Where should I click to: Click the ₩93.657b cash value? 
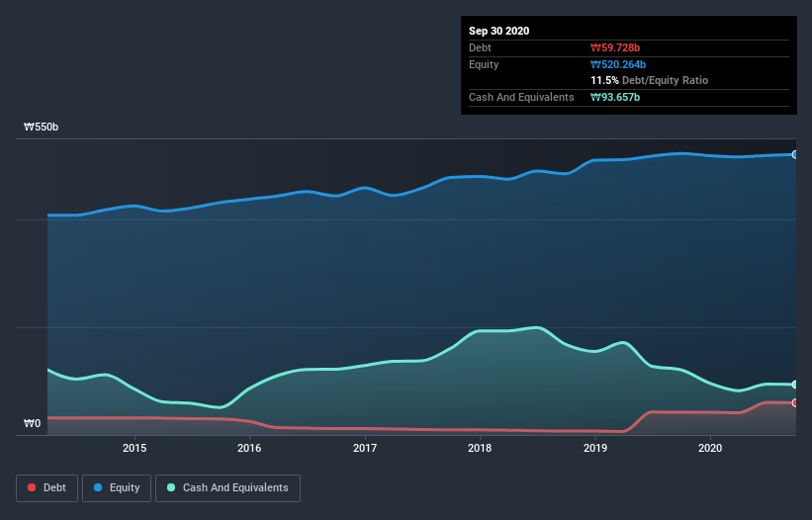click(615, 97)
